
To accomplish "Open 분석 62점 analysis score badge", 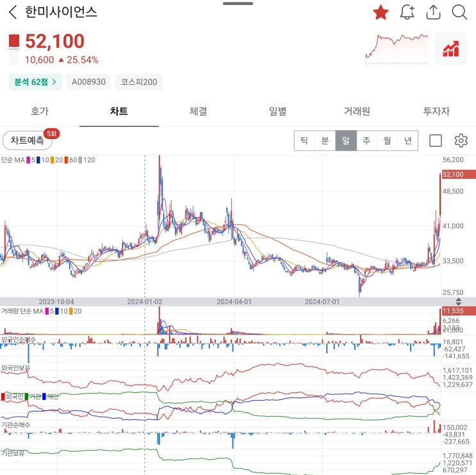I will click(x=35, y=81).
